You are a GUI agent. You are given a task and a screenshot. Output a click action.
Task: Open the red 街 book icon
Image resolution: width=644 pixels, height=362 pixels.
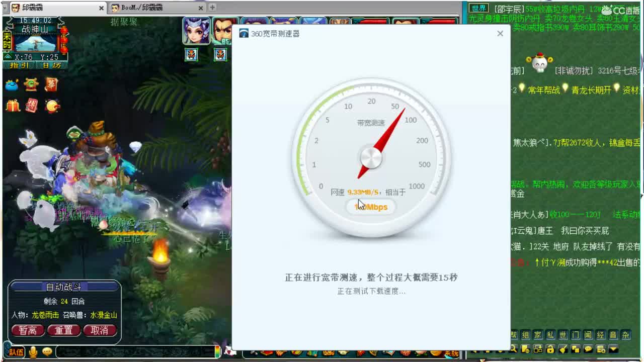[32, 105]
